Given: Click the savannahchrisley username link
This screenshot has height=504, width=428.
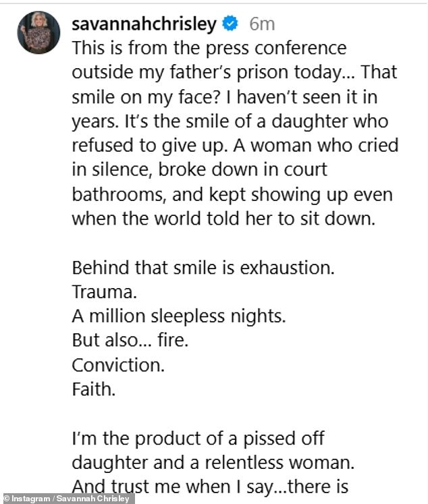Looking at the screenshot, I should (x=144, y=24).
